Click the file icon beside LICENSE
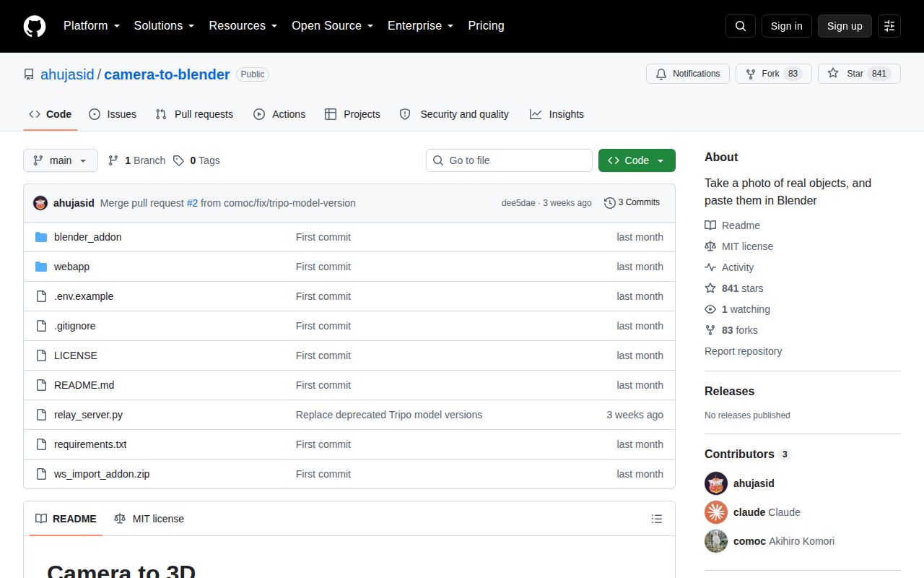924x578 pixels. tap(41, 355)
